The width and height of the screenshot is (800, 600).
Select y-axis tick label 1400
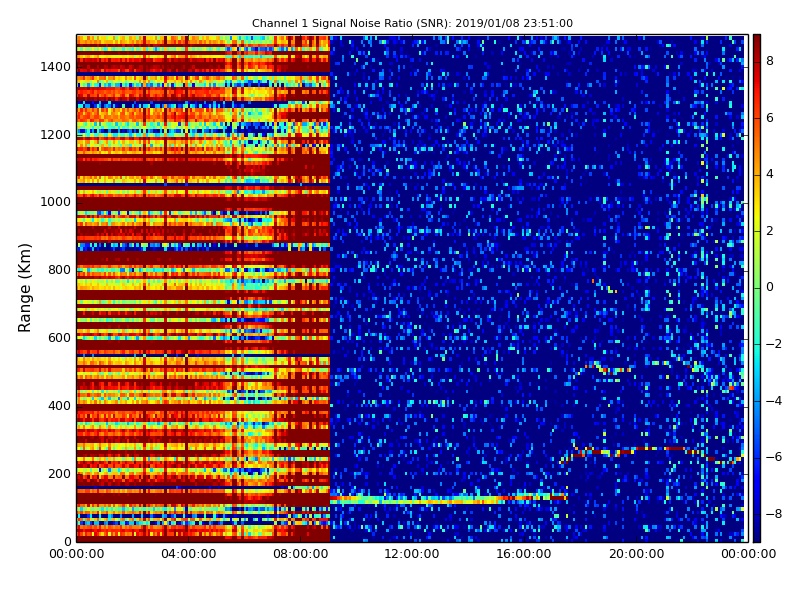pyautogui.click(x=56, y=67)
